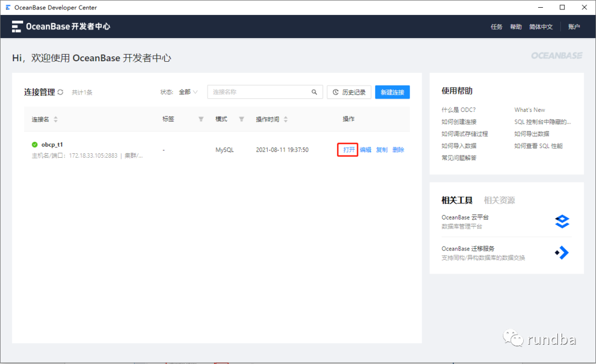Open the OceanBase 云平台 tool entry
The height and width of the screenshot is (364, 596).
click(x=506, y=222)
